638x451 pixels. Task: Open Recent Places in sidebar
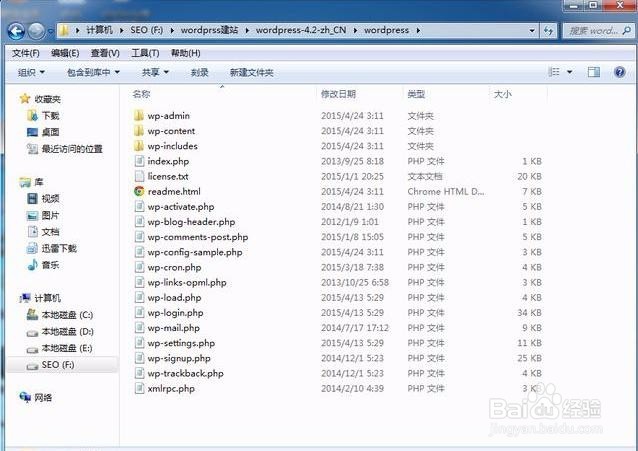tap(65, 149)
